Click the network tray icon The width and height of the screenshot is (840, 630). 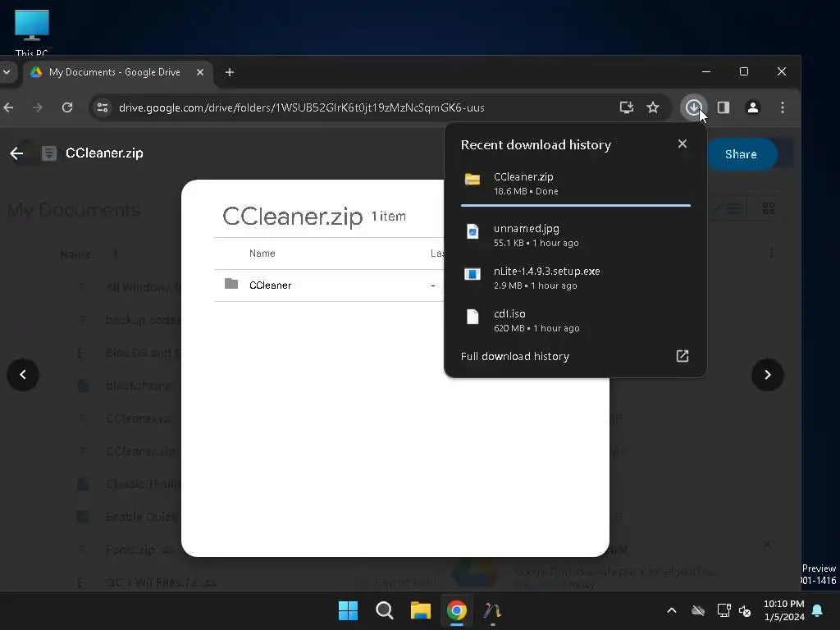tap(724, 610)
